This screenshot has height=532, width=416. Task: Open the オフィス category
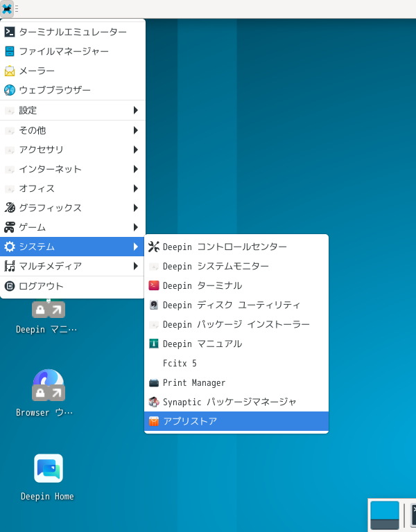[x=73, y=188]
